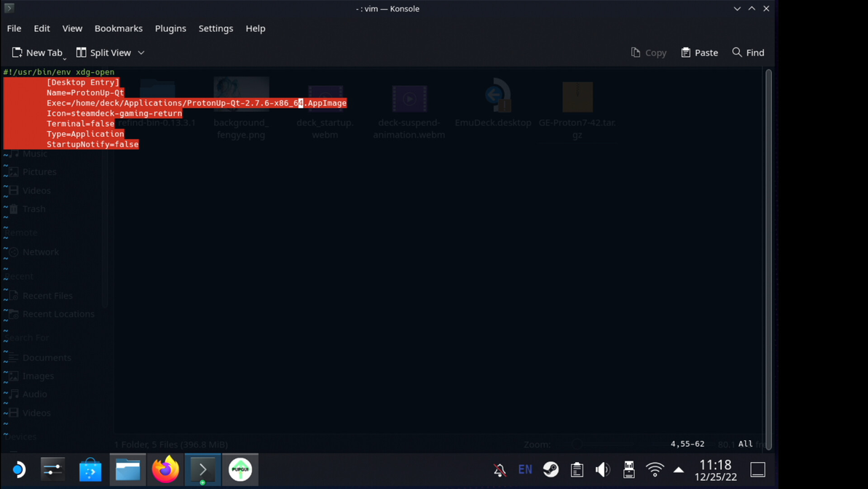Open the Plugins menu
The height and width of the screenshot is (489, 868).
[170, 28]
